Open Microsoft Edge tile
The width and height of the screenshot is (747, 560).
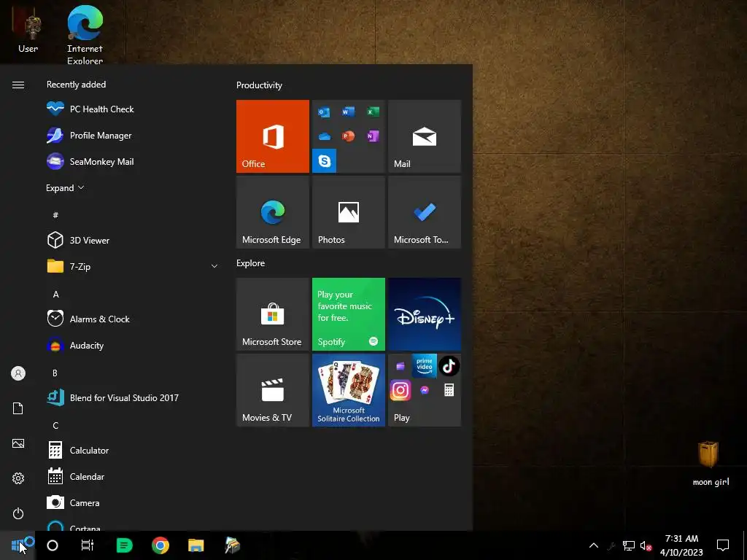[x=273, y=212]
